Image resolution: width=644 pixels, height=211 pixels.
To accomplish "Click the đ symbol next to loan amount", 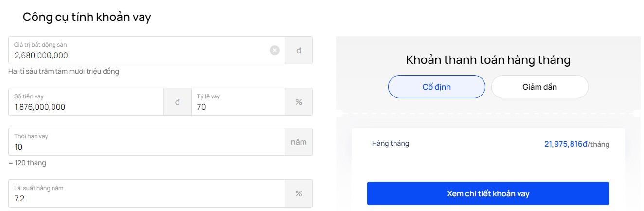I will click(178, 102).
